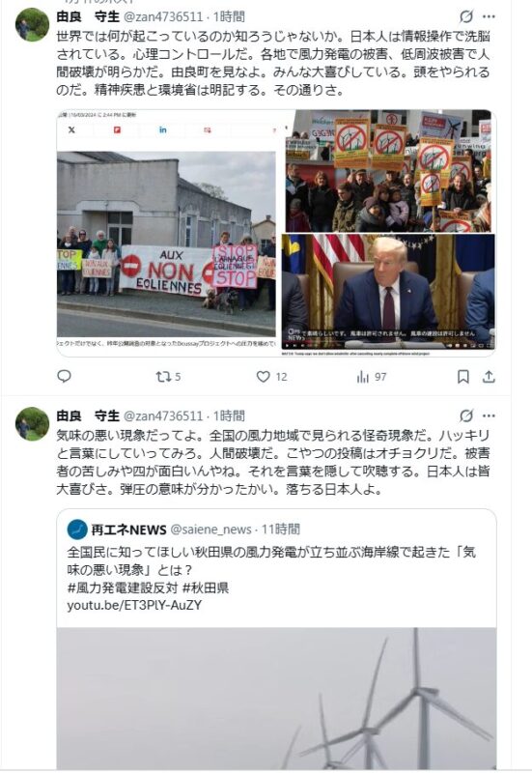The height and width of the screenshot is (773, 532).
Task: Open profile avatar of first post author
Action: point(33,25)
